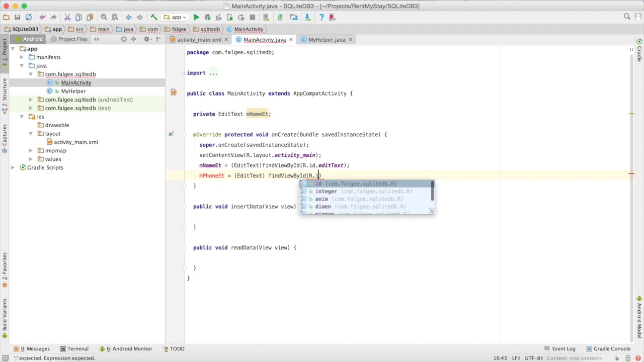This screenshot has width=644, height=362.
Task: Click the Debug app bug icon
Action: 207,17
